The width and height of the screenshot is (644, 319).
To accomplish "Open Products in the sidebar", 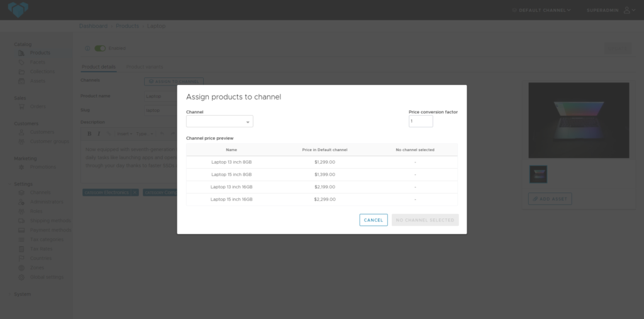I will click(x=40, y=53).
